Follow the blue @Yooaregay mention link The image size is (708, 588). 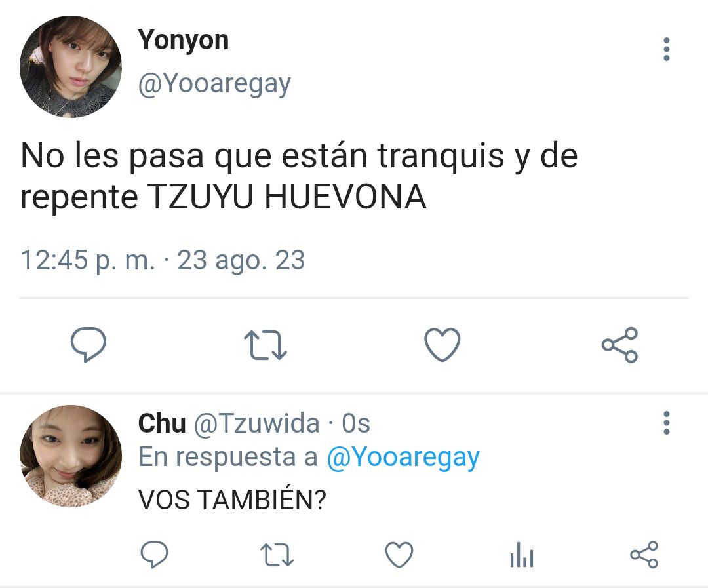[403, 458]
